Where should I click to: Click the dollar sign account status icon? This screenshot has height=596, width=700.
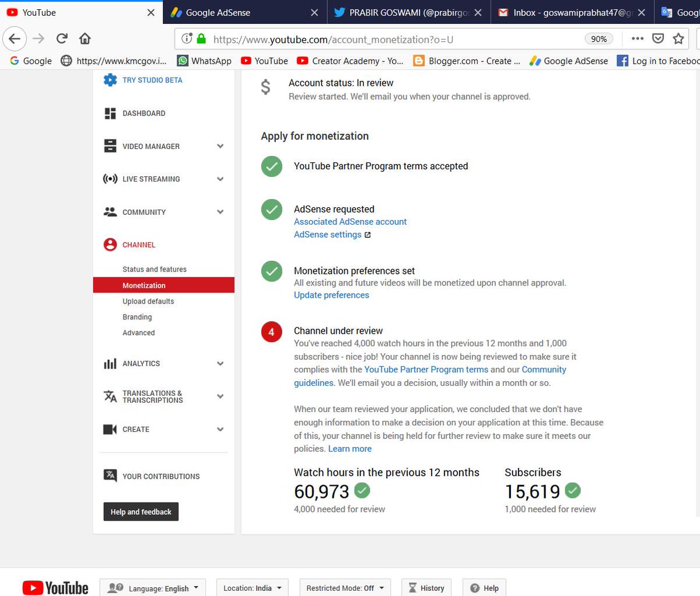point(265,87)
